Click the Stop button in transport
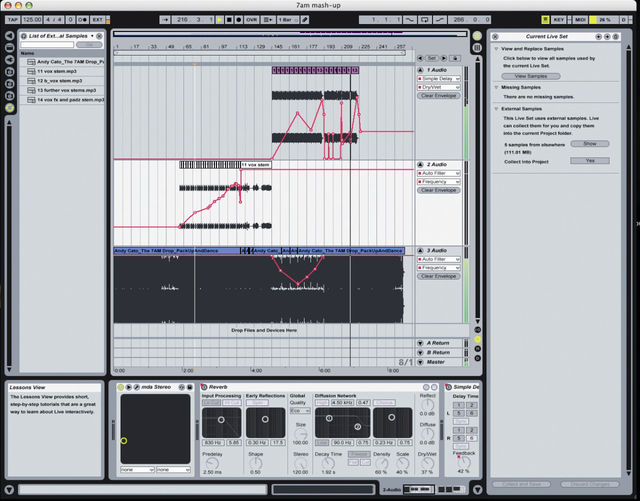Screen dimensions: 640x501 pyautogui.click(x=229, y=20)
